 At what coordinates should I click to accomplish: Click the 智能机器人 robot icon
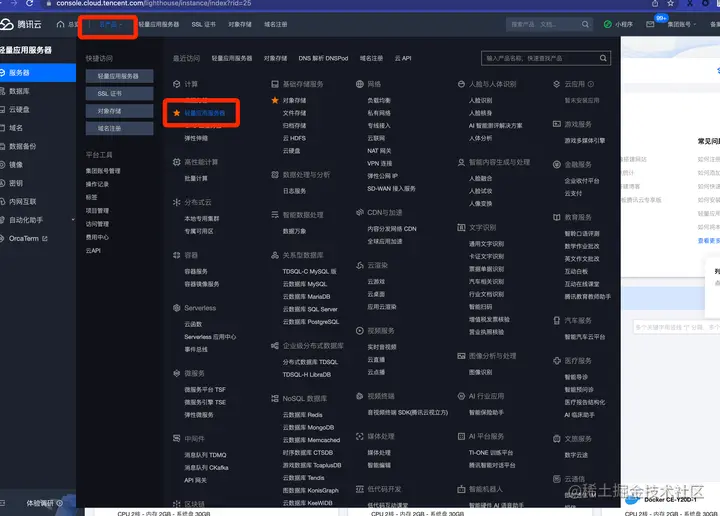point(461,489)
